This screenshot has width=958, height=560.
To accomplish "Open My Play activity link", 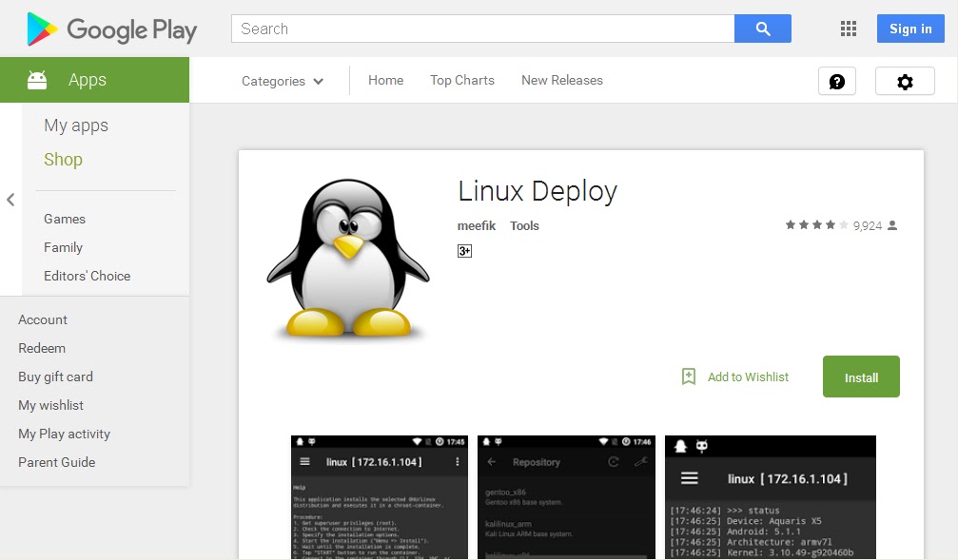I will (64, 434).
